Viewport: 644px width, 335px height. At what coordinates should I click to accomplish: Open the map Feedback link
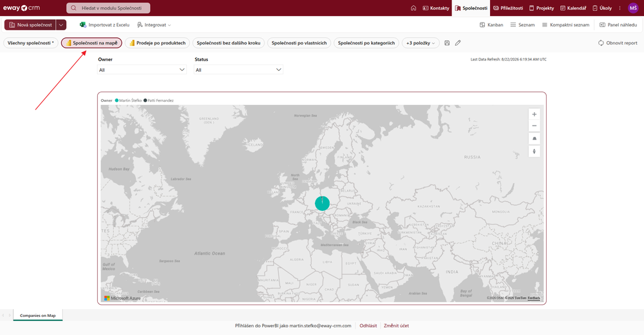534,298
